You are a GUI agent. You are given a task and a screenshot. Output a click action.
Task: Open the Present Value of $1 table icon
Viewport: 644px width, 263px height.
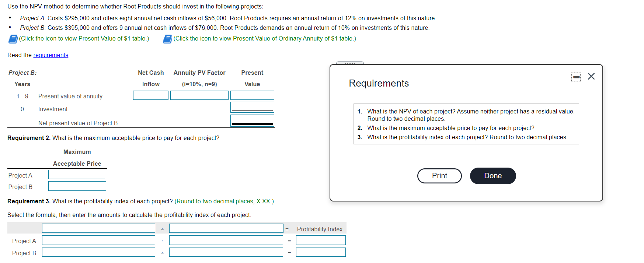[13, 39]
